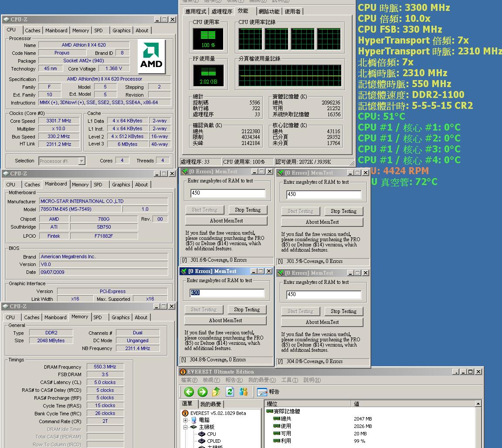Click the 值 column header in EVEREST
Viewport: 502px width, 448px height.
(x=356, y=404)
